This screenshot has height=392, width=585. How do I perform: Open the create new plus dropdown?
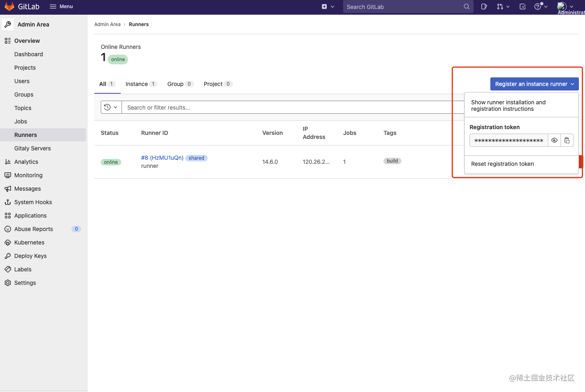click(328, 7)
